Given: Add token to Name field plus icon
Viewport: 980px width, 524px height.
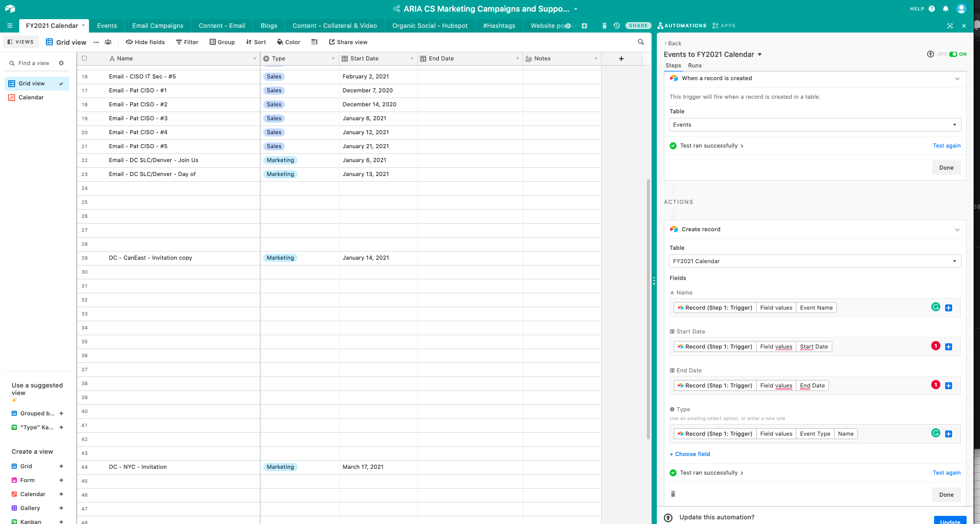Looking at the screenshot, I should [949, 308].
